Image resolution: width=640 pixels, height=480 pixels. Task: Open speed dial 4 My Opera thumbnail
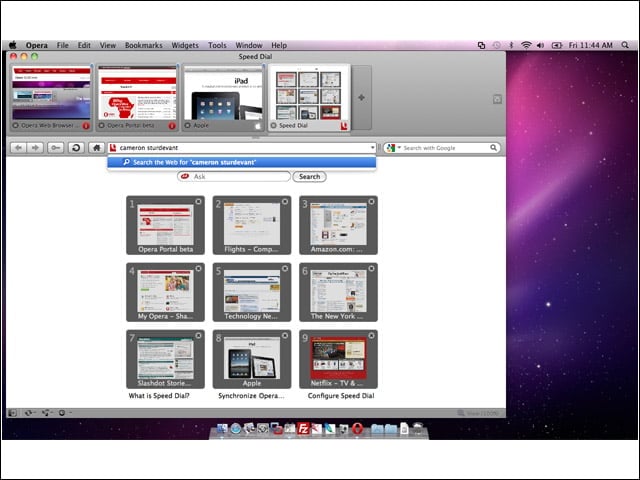click(165, 292)
